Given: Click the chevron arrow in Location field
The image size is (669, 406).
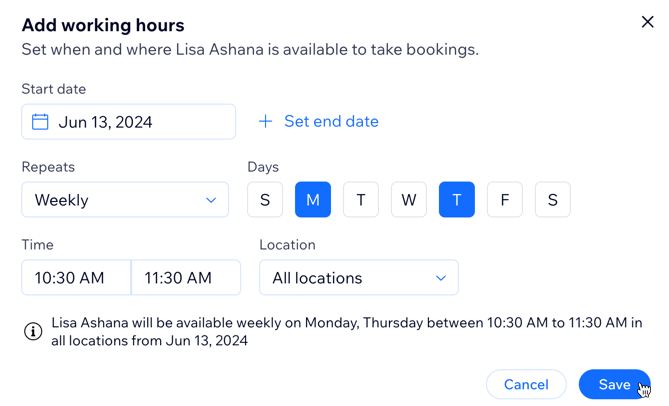Looking at the screenshot, I should [x=441, y=278].
